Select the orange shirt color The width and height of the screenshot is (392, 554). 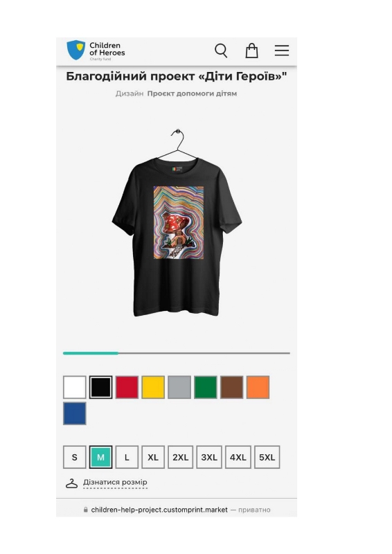point(258,387)
